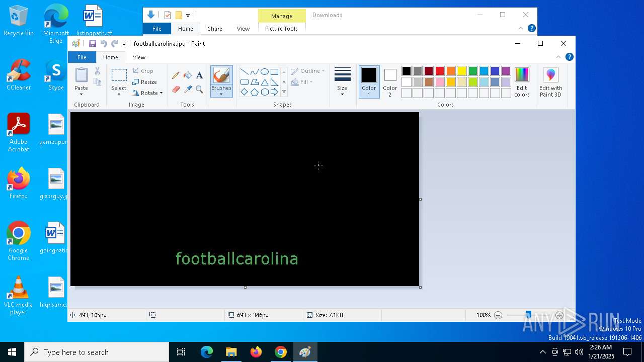
Task: Activate Color 1 foreground selector
Action: pos(369,82)
